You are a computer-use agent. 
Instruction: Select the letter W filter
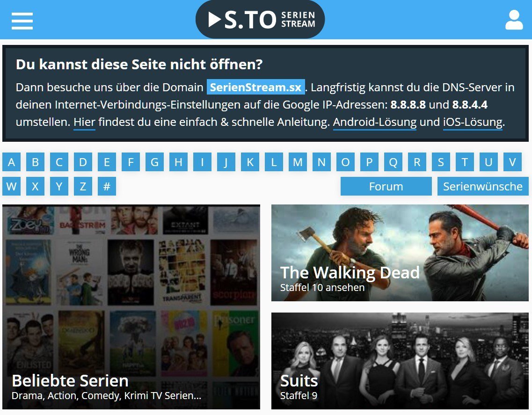[12, 186]
